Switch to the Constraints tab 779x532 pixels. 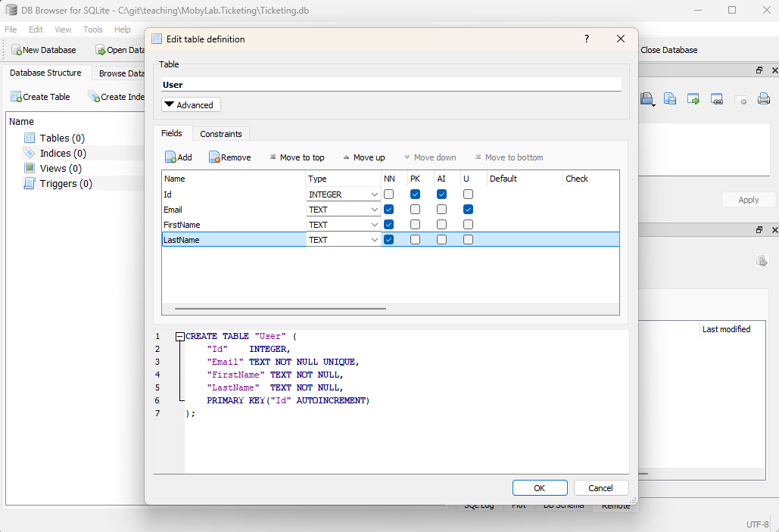coord(221,134)
